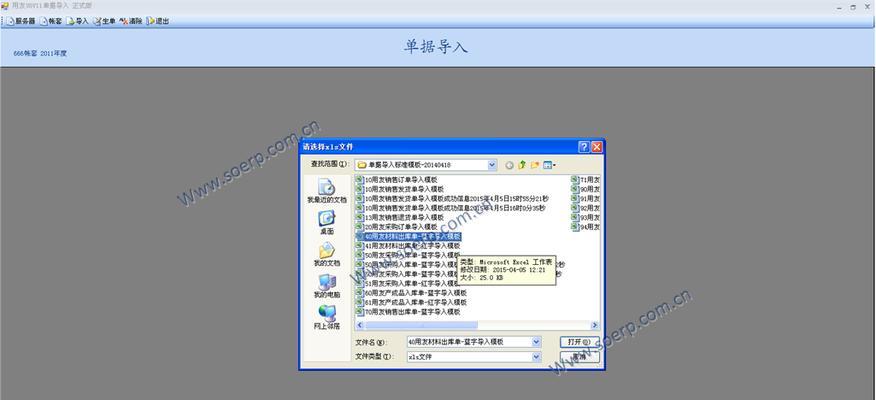876x400 pixels.
Task: Select the 生单 toolbar button
Action: [x=104, y=21]
